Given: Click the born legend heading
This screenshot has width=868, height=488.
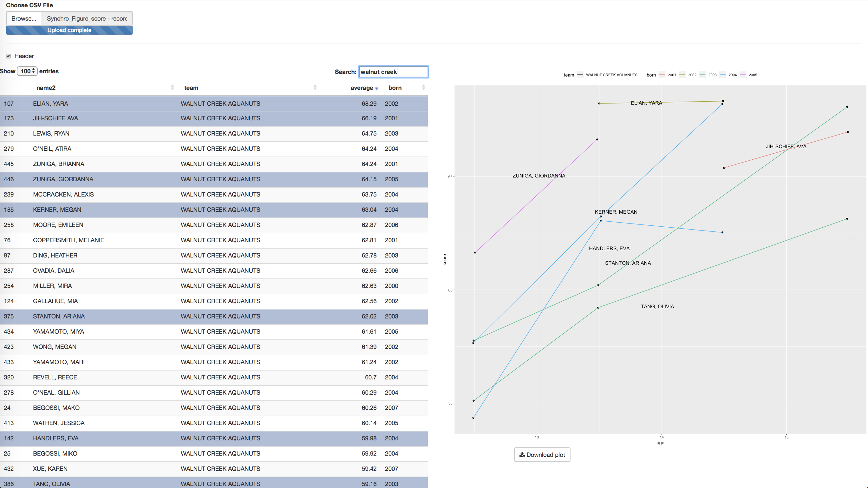Looking at the screenshot, I should (x=651, y=75).
